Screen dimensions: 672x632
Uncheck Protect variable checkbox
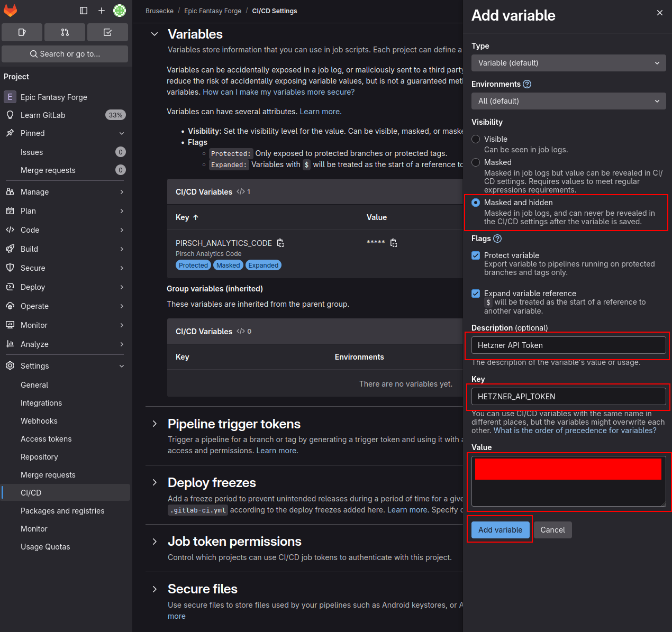[476, 255]
